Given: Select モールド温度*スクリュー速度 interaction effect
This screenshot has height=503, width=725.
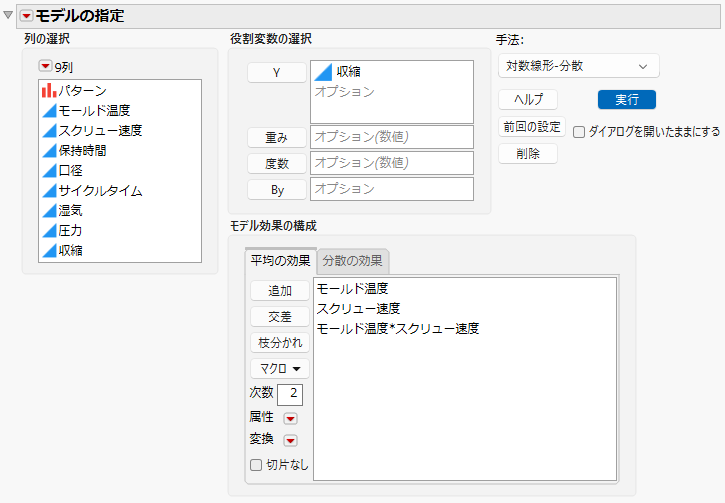Looking at the screenshot, I should click(x=398, y=328).
